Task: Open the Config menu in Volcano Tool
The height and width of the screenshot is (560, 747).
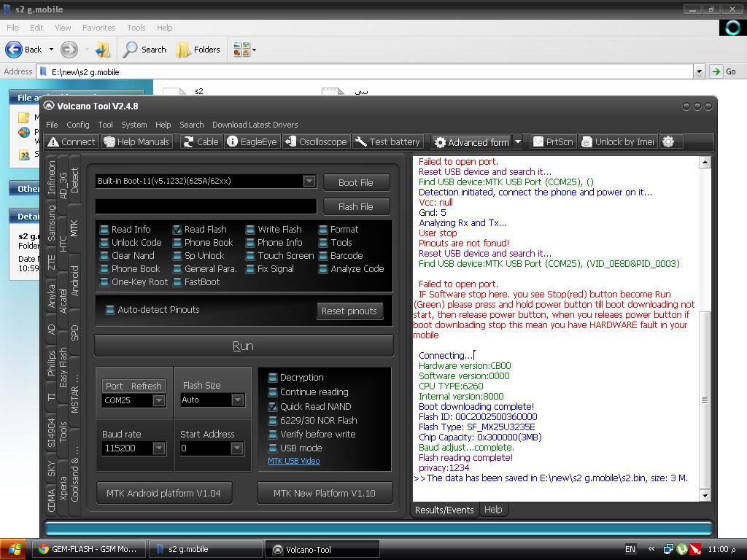Action: coord(77,125)
